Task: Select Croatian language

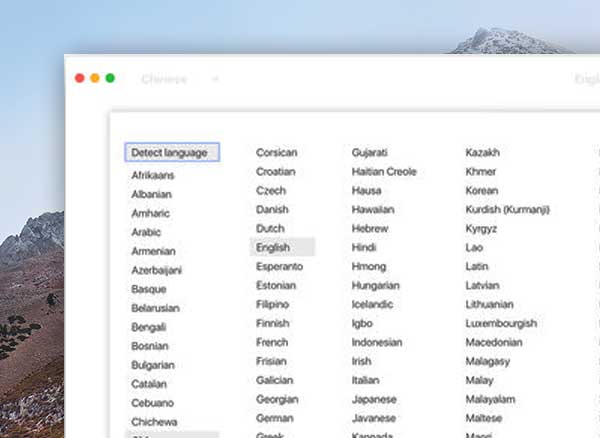Action: coord(276,171)
